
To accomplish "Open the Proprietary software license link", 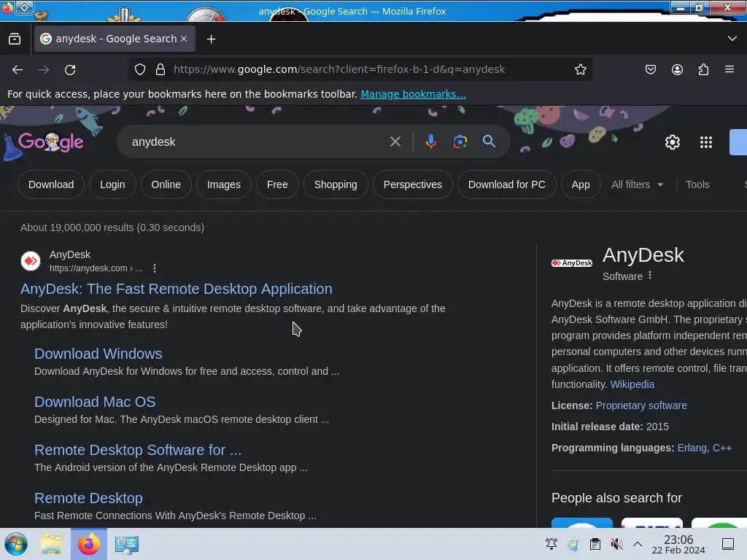I will (x=641, y=405).
